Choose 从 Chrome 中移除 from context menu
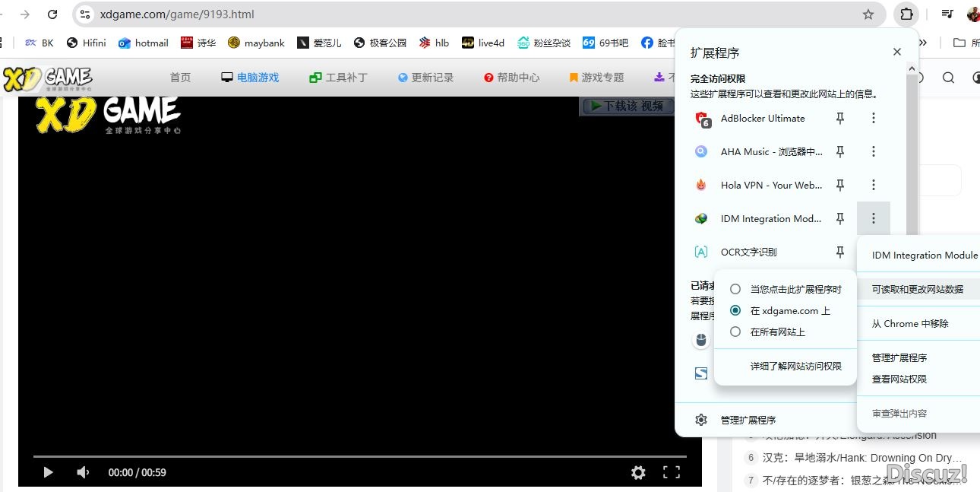980x492 pixels. click(910, 323)
